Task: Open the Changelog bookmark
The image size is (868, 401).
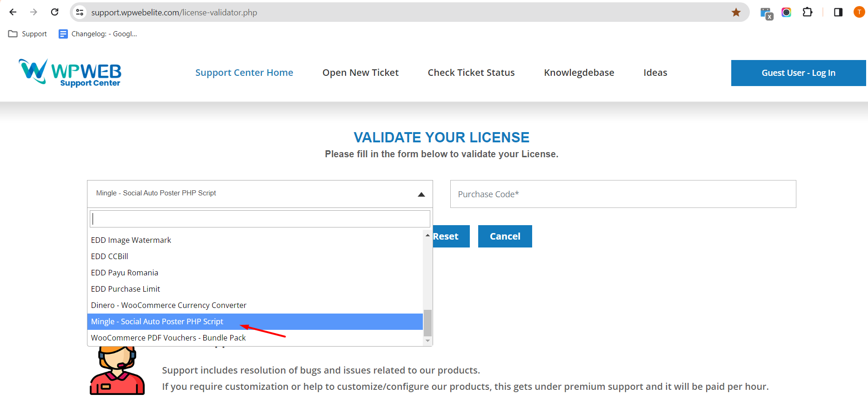Action: pos(98,34)
